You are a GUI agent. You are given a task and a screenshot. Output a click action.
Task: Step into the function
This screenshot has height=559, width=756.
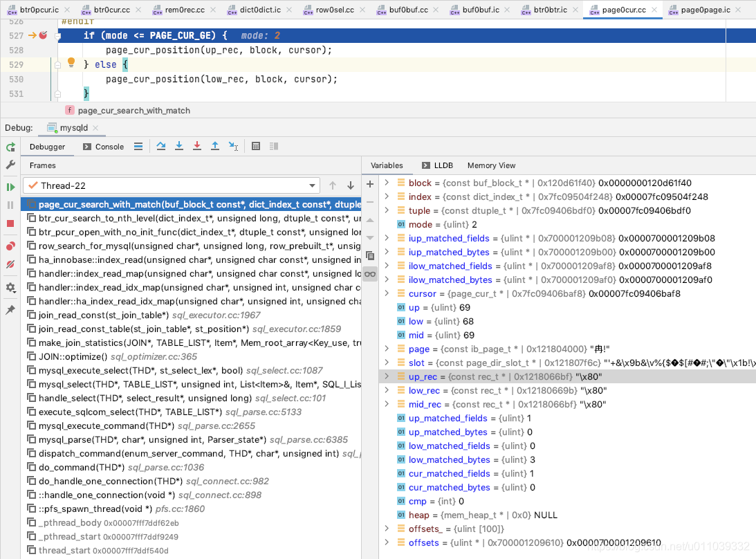(179, 146)
